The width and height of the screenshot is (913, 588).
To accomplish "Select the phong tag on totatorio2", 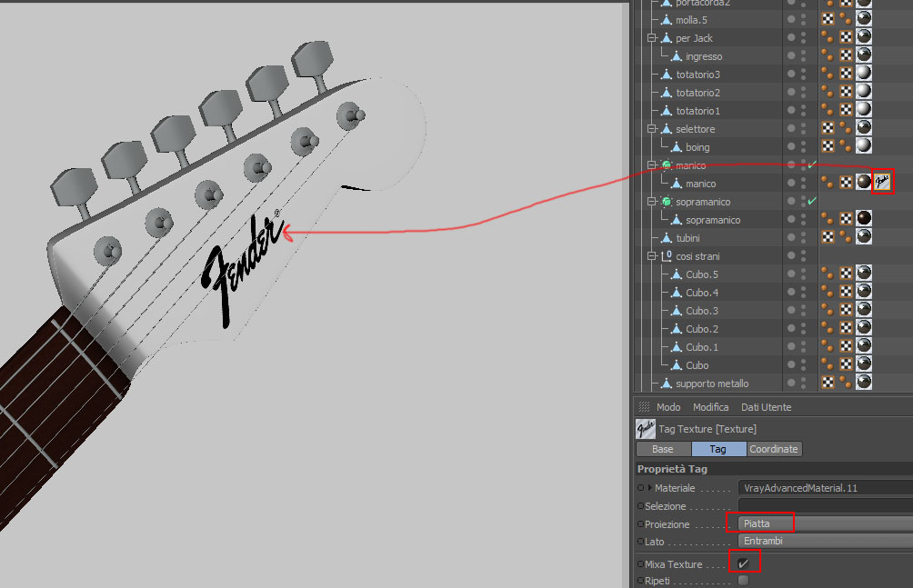I will click(x=828, y=92).
